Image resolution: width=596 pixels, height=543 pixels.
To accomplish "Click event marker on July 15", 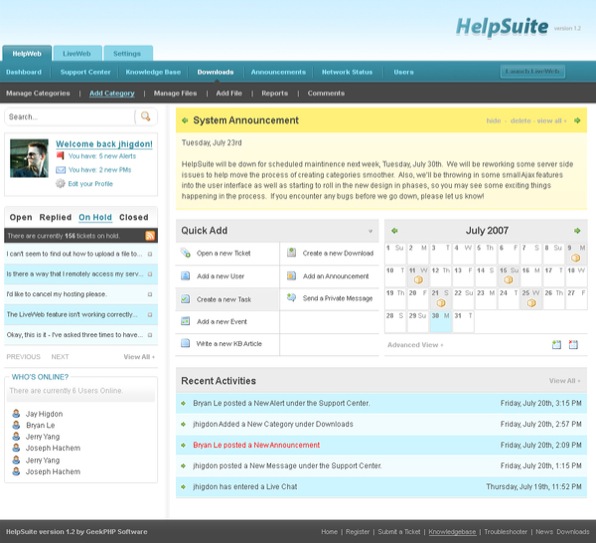I will click(x=509, y=280).
